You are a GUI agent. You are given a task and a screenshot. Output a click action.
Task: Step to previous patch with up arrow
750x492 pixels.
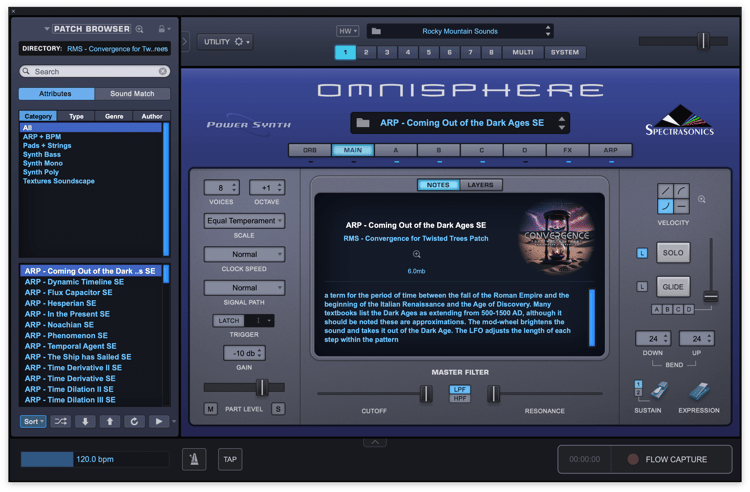click(x=110, y=421)
